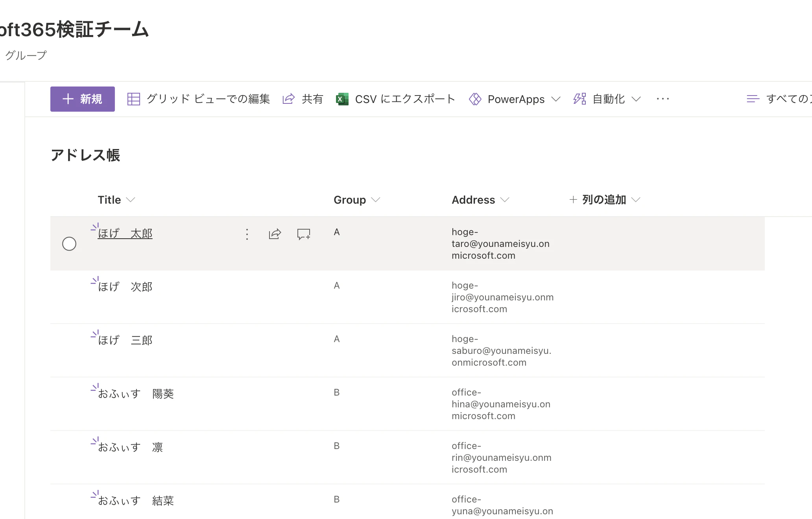Screen dimensions: 812x519
Task: Click the grid view edit icon
Action: (x=134, y=99)
